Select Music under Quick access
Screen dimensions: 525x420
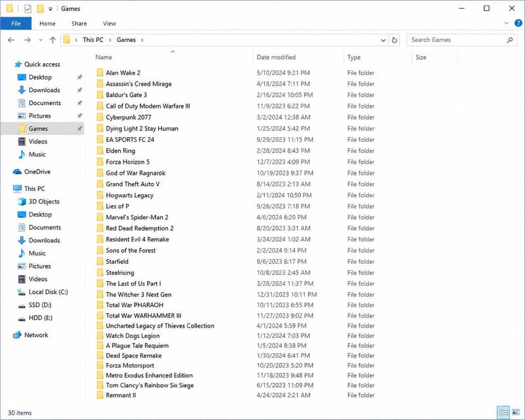[37, 154]
